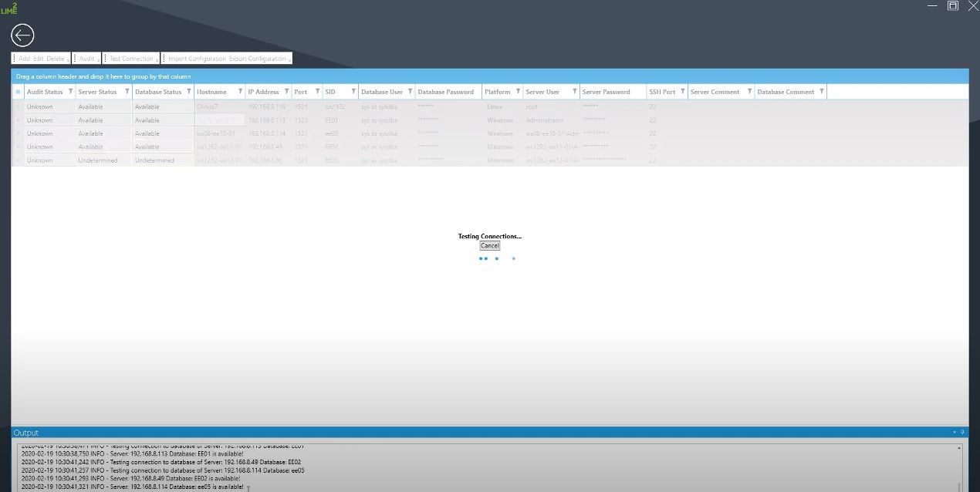
Task: Open overflow arrow after Audit toolbar group
Action: [100, 59]
